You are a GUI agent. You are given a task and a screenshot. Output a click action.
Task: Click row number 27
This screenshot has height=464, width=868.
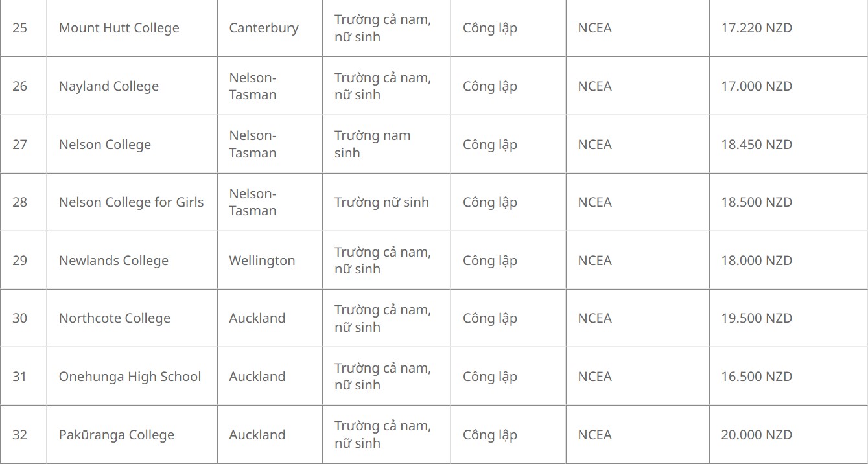(x=19, y=145)
